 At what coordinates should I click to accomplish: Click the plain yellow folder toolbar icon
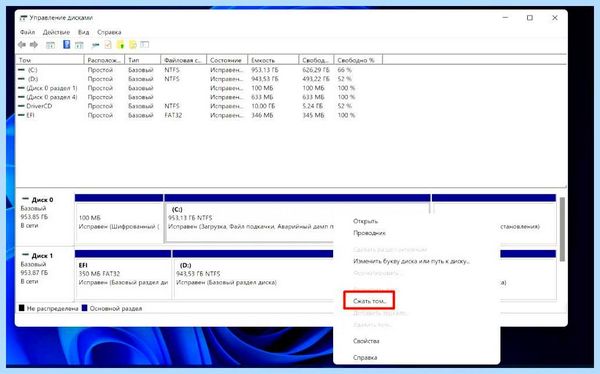132,45
